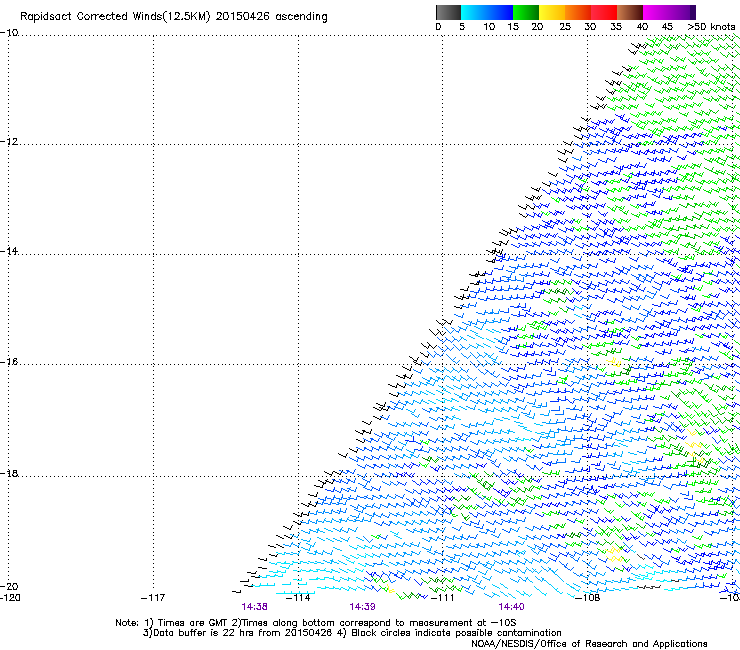Click the yellow 20-25 knots color swatch
The width and height of the screenshot is (740, 650).
point(552,12)
